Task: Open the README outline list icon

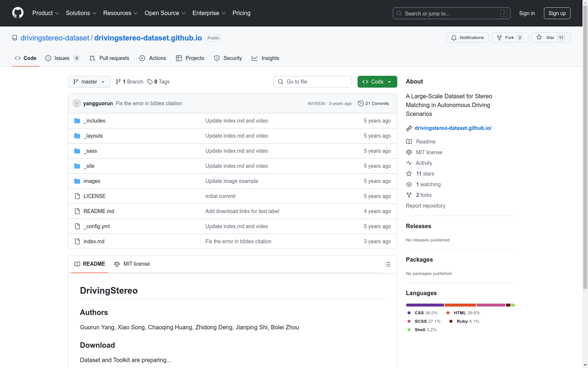Action: 387,264
